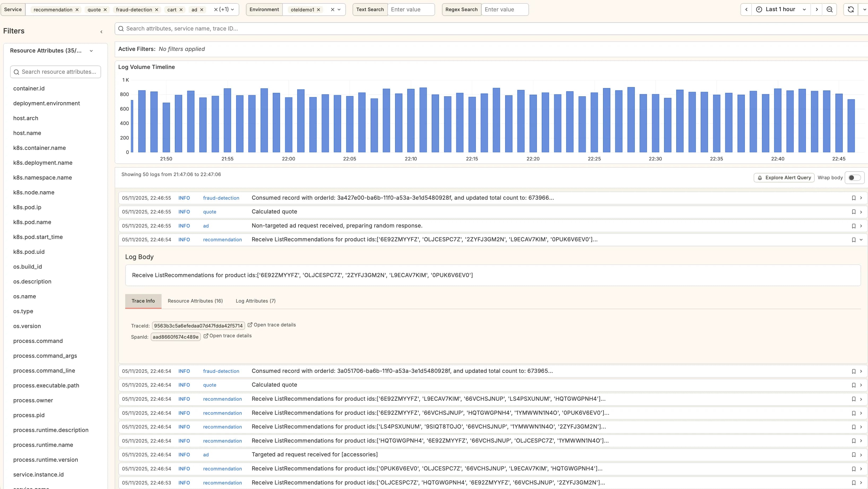
Task: Open the Last 1 hour time dropdown
Action: (780, 10)
